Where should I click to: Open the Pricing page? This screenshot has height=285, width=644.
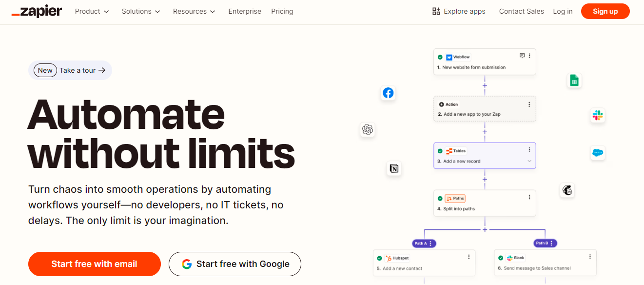(282, 11)
